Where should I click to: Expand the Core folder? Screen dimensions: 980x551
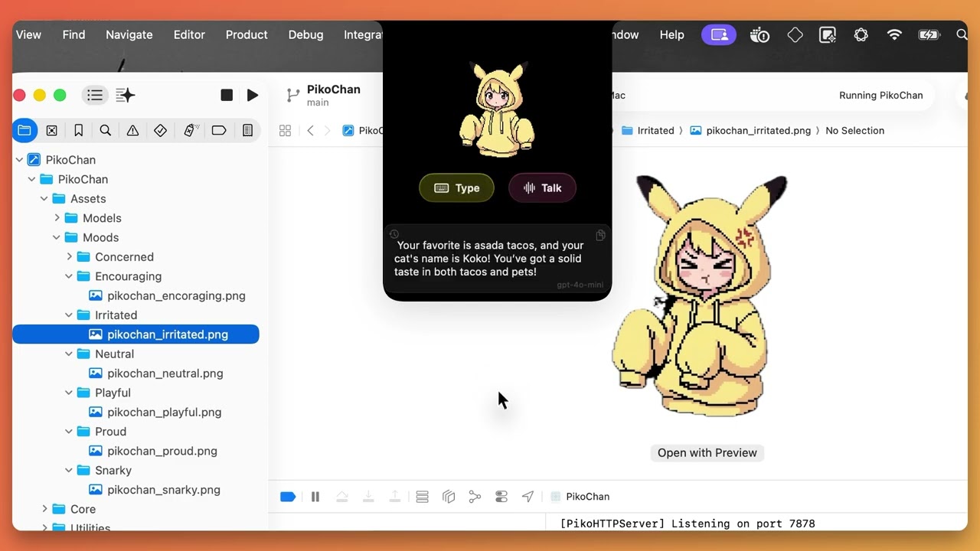point(44,509)
